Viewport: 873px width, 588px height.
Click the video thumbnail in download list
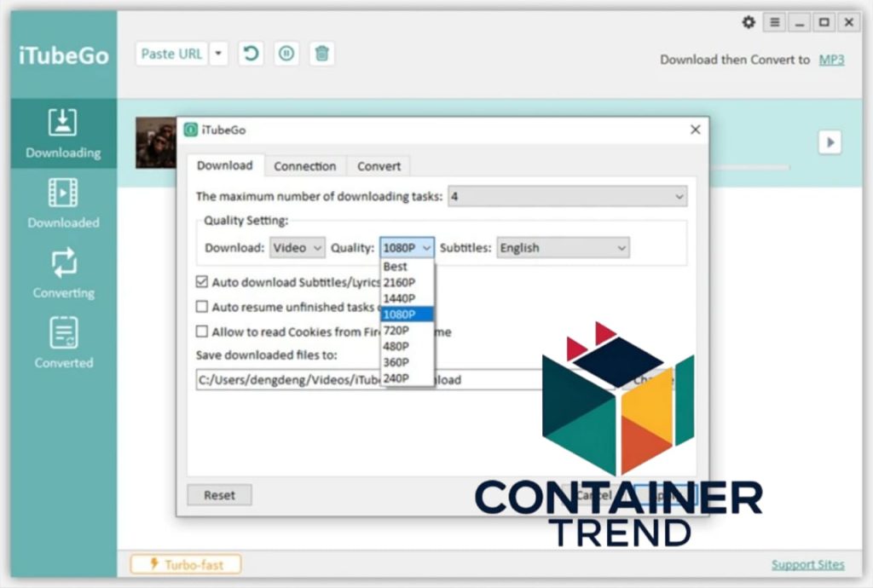pos(156,143)
